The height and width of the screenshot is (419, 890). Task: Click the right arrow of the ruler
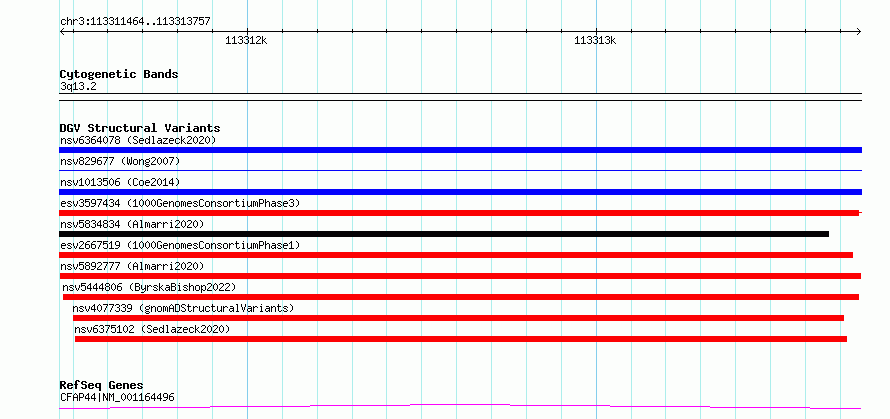click(858, 31)
